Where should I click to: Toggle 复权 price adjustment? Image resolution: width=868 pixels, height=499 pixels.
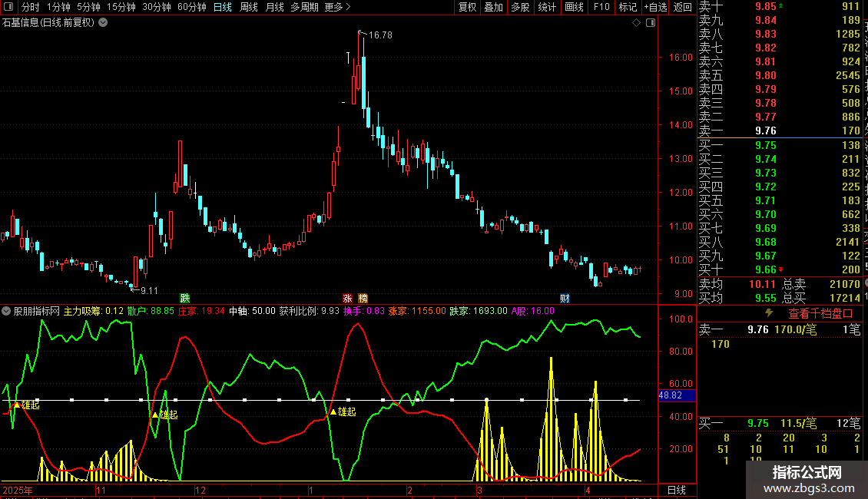pyautogui.click(x=467, y=7)
